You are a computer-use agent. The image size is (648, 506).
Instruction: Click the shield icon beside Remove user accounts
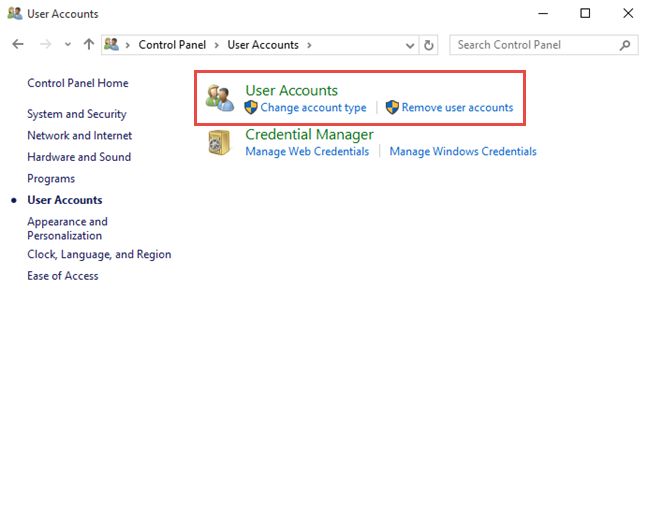tap(392, 107)
